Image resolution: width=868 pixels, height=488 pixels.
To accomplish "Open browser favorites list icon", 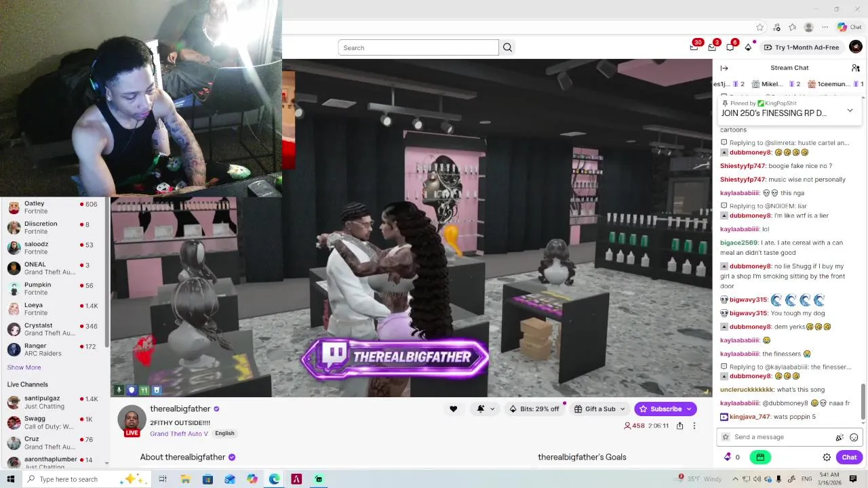I will pos(792,27).
